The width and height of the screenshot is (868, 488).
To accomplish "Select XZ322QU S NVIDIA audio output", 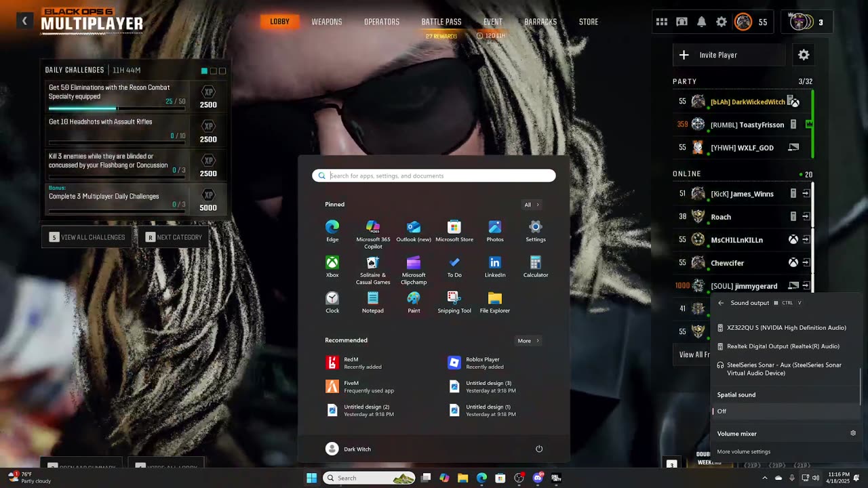I will [x=785, y=327].
